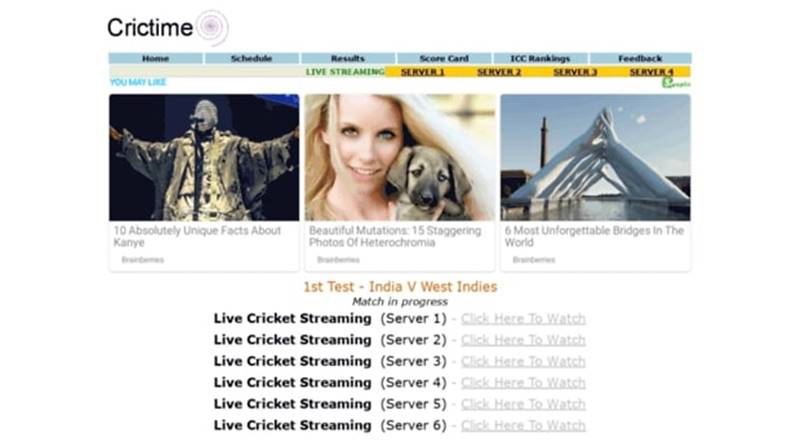Click 'Click Here To Watch' for Server 1
Viewport: 800px width, 445px height.
tap(523, 318)
